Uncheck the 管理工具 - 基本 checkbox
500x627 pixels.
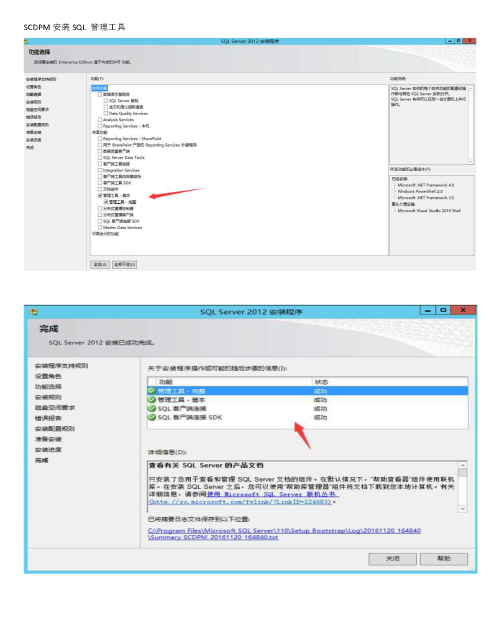point(100,196)
